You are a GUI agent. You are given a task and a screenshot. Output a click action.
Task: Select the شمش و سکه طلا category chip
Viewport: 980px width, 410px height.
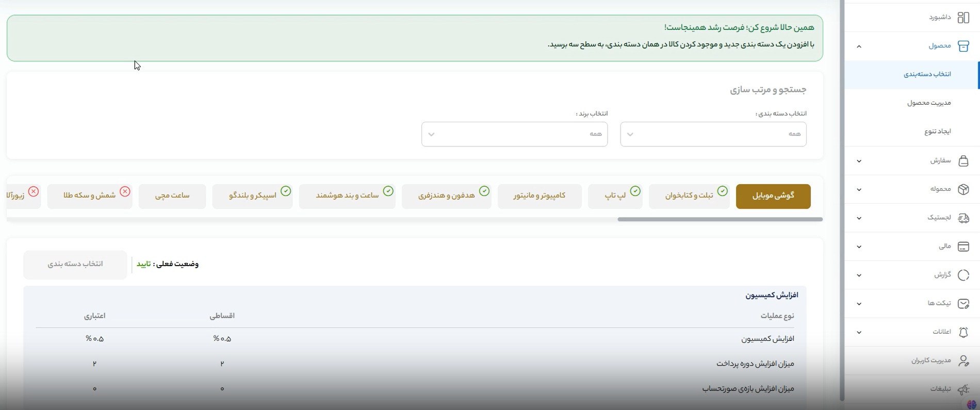pyautogui.click(x=90, y=196)
